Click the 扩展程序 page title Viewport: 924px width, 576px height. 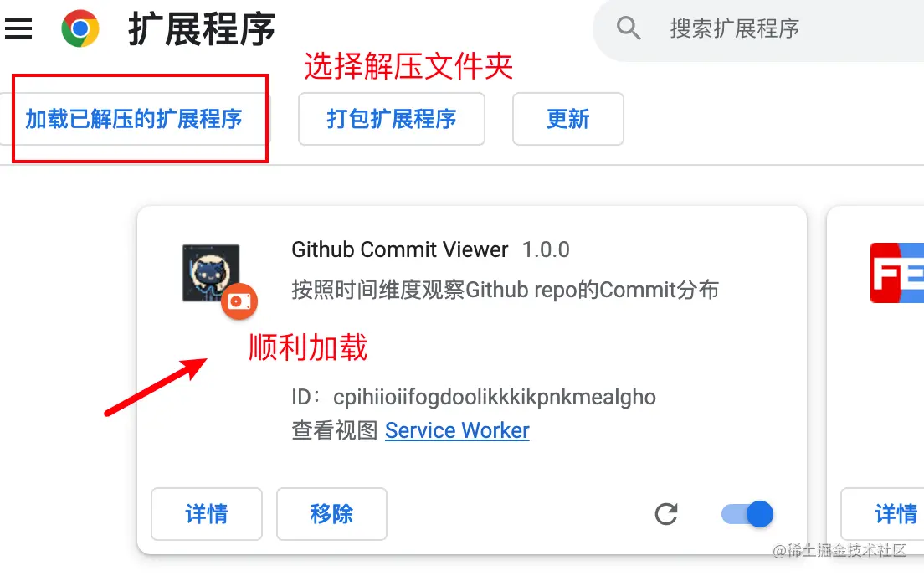pos(203,29)
